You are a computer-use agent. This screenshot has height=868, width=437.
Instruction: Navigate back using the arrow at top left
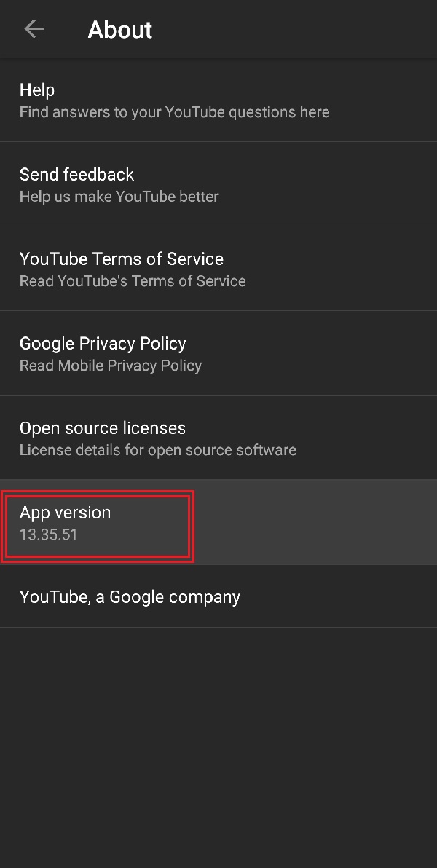(34, 29)
